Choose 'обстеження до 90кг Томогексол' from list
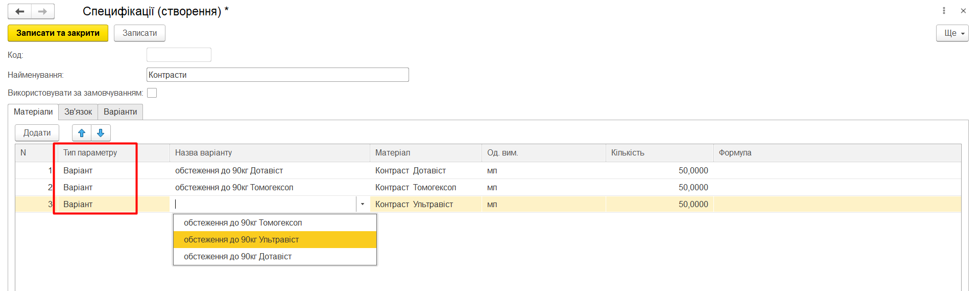Viewport: 980px width, 291px height. click(275, 222)
